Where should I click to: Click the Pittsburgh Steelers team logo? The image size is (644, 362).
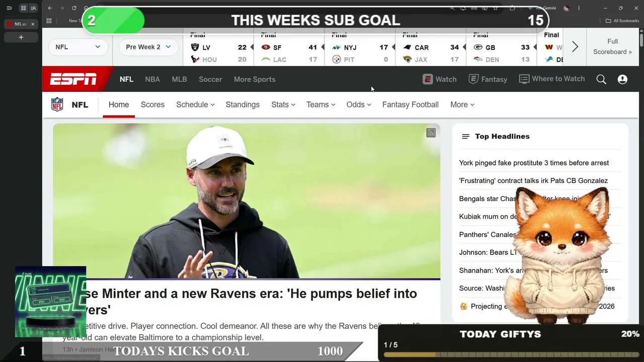click(x=337, y=59)
